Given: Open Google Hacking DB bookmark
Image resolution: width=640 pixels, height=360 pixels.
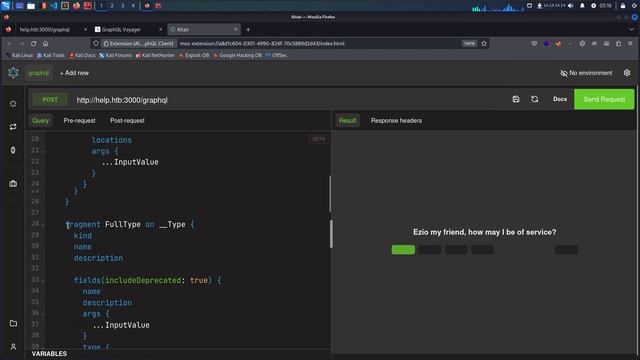Looking at the screenshot, I should 238,55.
